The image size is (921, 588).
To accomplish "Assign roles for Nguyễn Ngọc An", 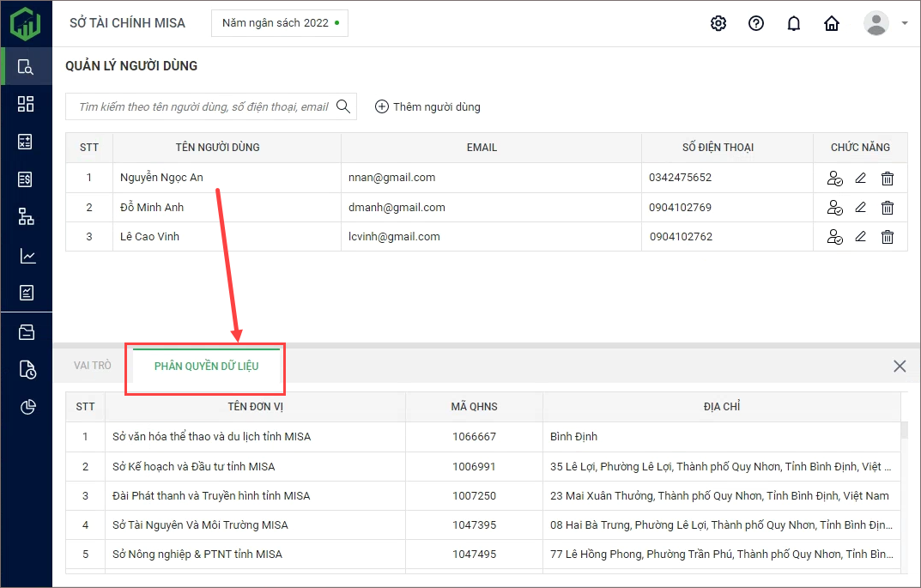I will tap(834, 179).
